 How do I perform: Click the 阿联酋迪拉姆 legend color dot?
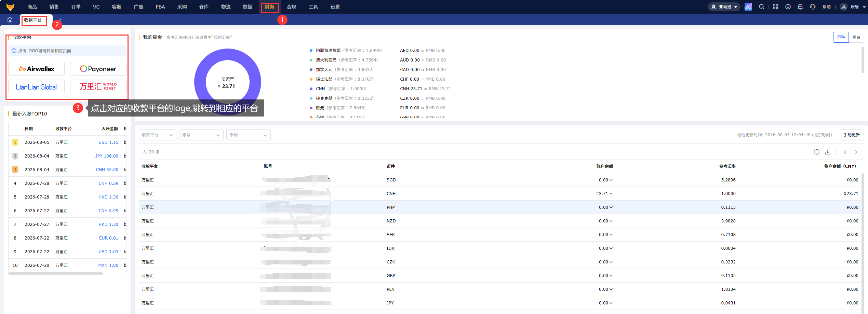pos(311,51)
